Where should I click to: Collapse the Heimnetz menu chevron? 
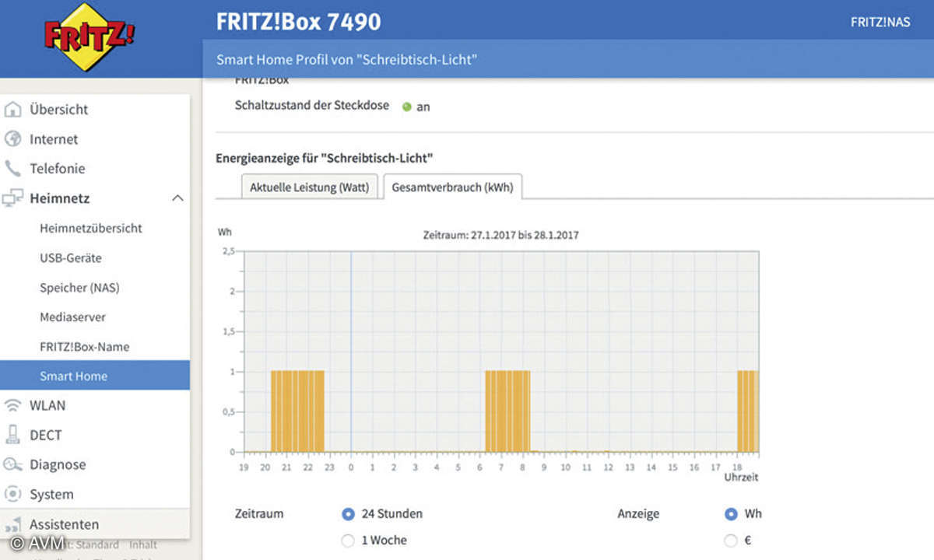(177, 198)
